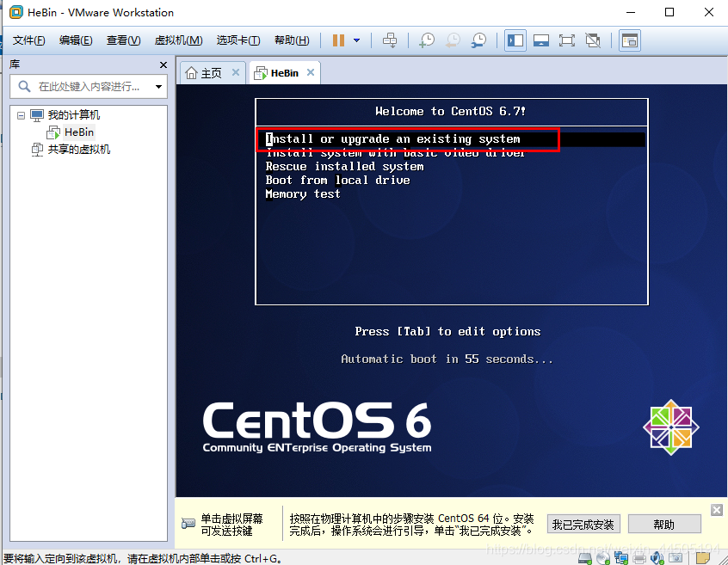
Task: Click the message log note icon
Action: [703, 558]
